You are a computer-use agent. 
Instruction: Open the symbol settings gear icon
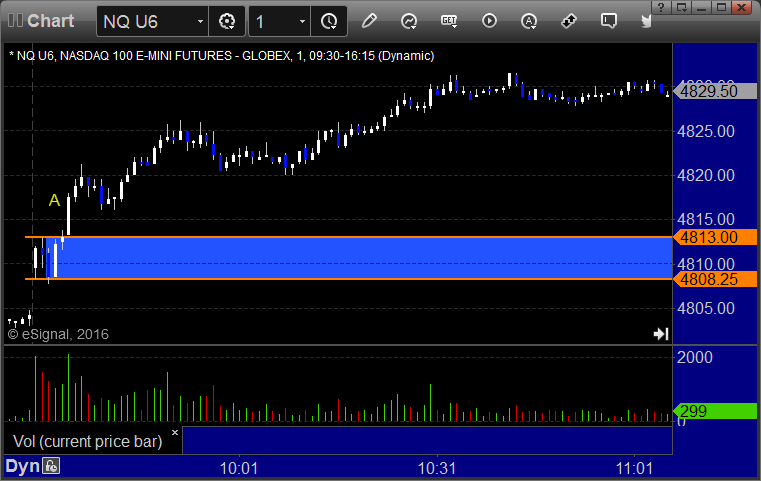[x=227, y=21]
